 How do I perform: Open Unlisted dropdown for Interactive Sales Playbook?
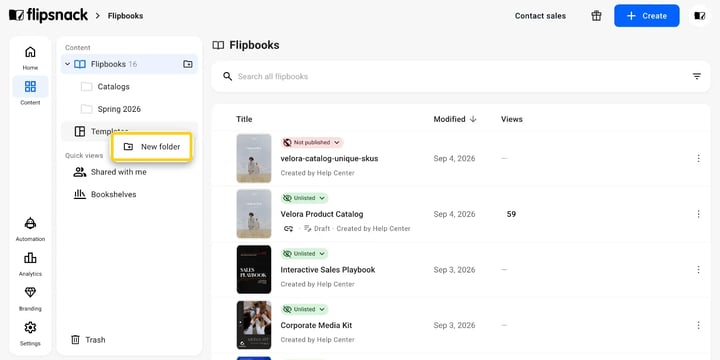(304, 253)
